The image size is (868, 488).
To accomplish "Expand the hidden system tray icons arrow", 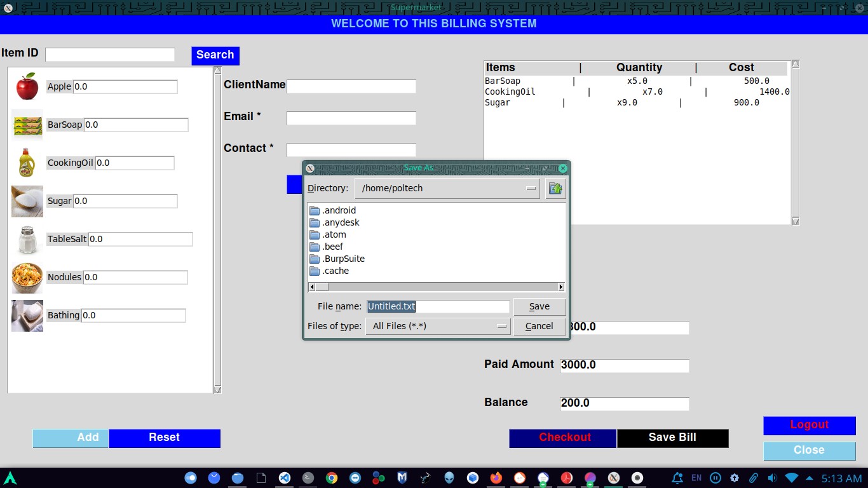I will tap(808, 477).
